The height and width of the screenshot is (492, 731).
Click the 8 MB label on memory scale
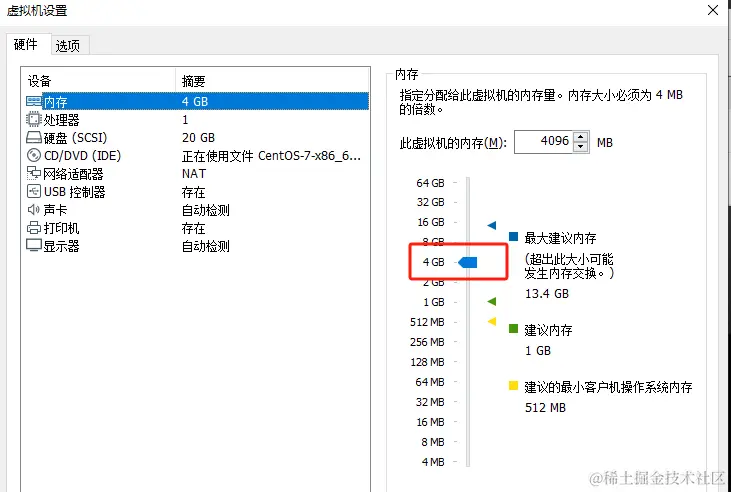tap(433, 442)
